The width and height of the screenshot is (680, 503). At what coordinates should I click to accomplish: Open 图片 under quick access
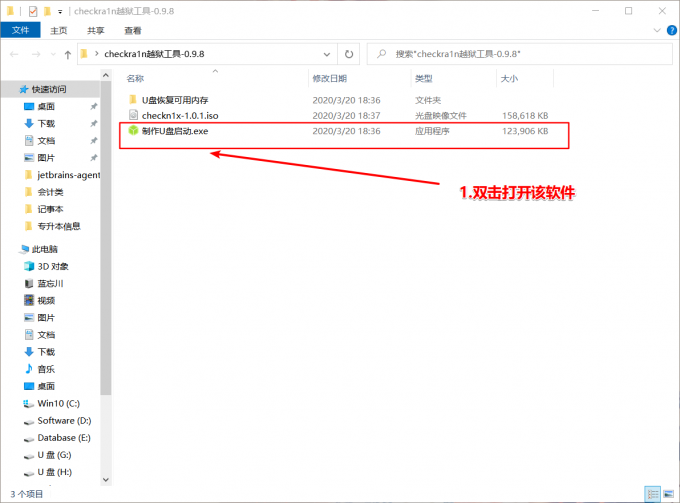coord(46,158)
